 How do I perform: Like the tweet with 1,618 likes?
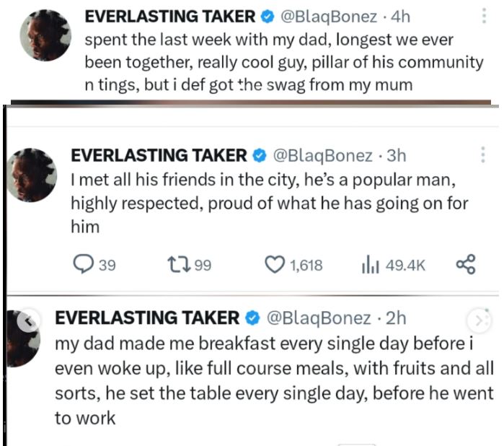[x=276, y=266]
